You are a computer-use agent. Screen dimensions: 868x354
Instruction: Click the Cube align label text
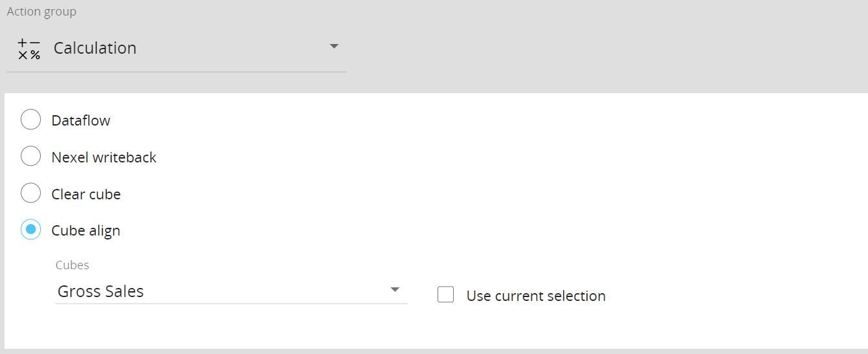[86, 231]
